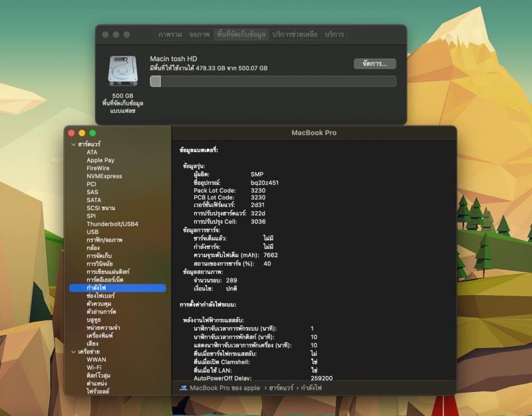Close the MacBook Pro system information window
Viewport: 532px width, 416px height.
point(71,134)
